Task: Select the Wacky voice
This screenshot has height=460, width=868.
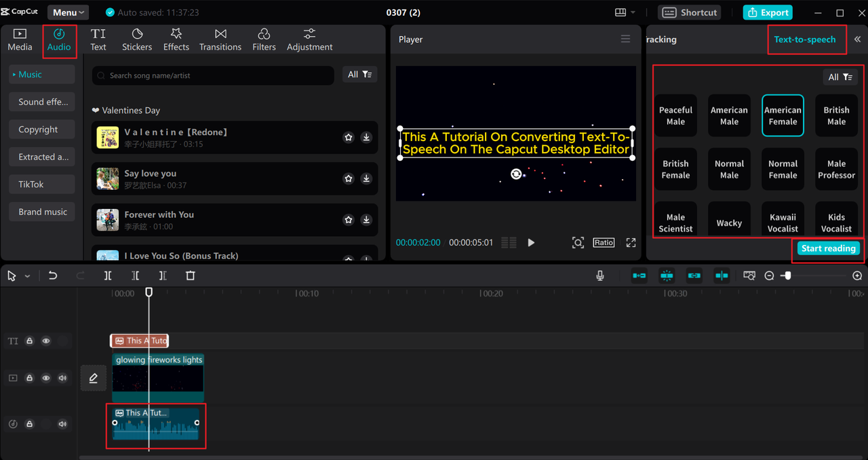Action: (729, 219)
